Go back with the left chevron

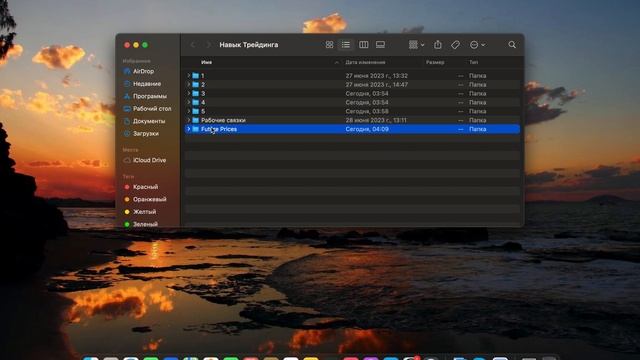point(193,44)
